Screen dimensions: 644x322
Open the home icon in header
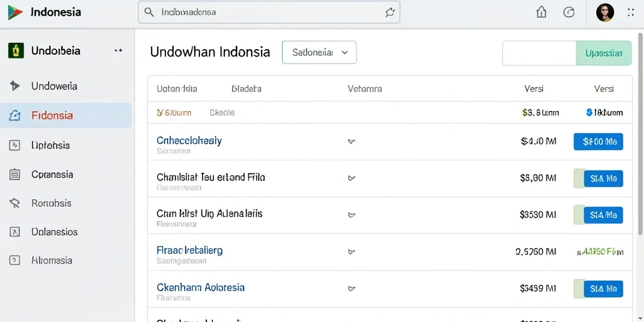[541, 13]
